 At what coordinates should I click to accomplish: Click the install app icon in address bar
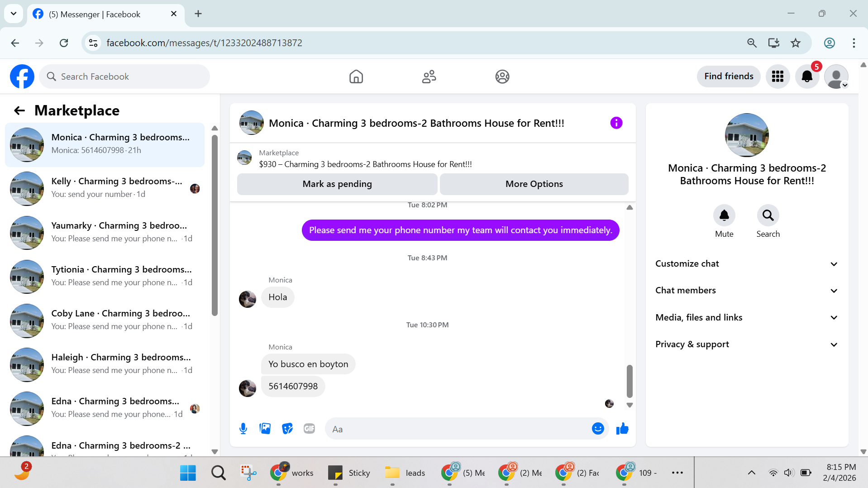(774, 43)
